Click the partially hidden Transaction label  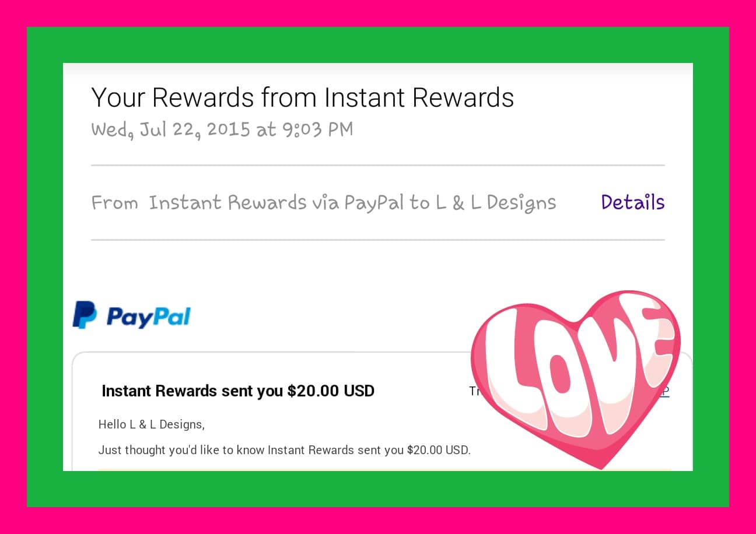(x=475, y=391)
